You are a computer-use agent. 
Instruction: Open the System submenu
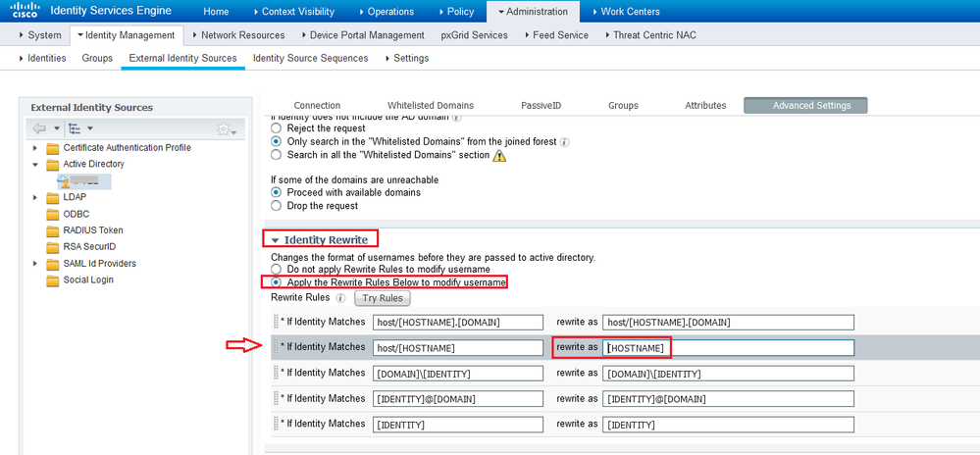[x=40, y=35]
